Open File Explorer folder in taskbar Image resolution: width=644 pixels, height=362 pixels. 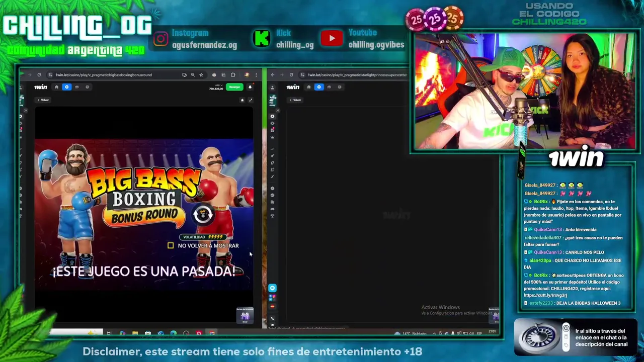pyautogui.click(x=135, y=333)
